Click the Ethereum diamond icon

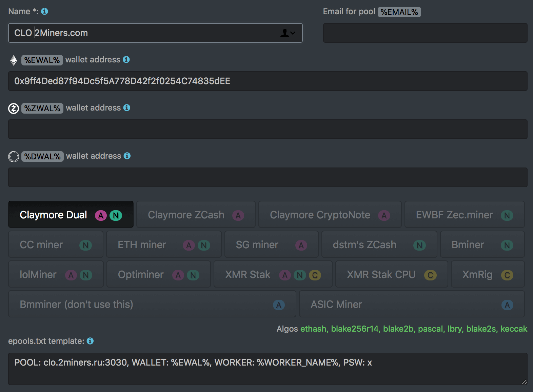point(14,60)
